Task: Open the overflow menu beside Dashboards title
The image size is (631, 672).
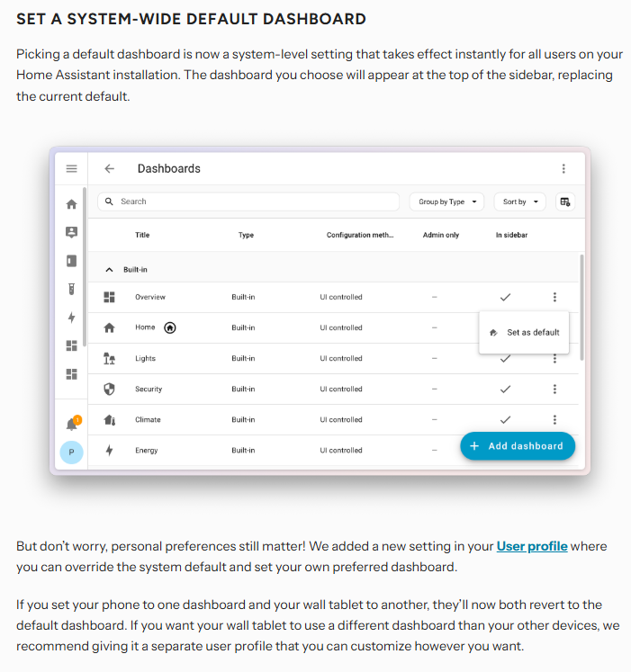Action: pos(563,168)
